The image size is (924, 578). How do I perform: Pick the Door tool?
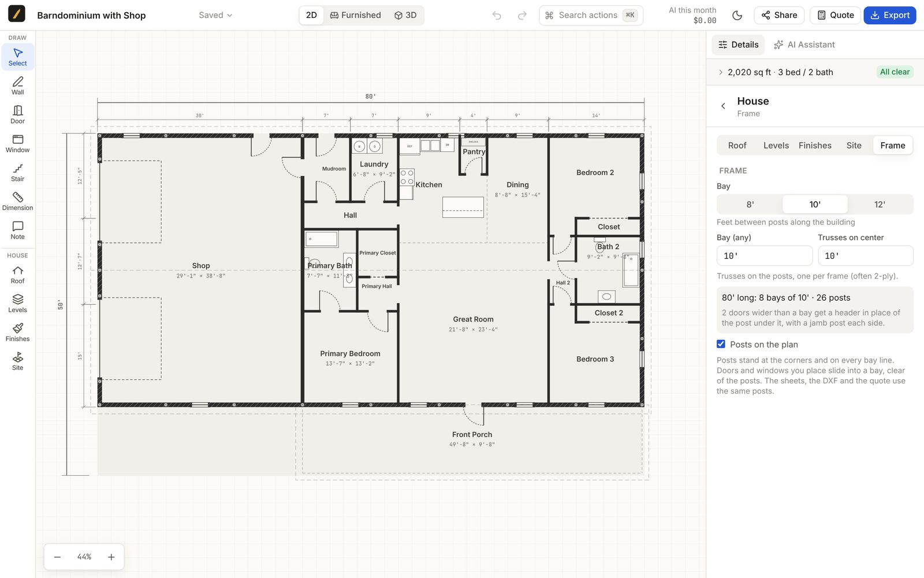tap(17, 114)
